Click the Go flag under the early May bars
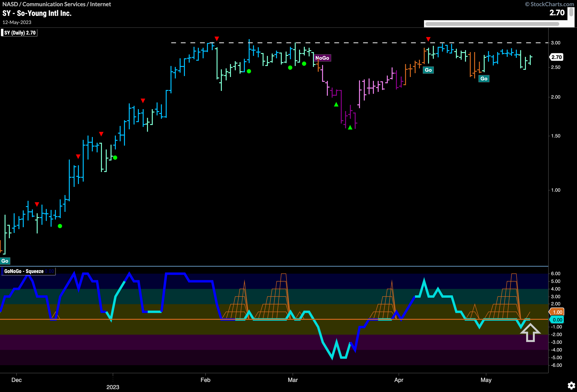Image resolution: width=577 pixels, height=392 pixels. 484,79
